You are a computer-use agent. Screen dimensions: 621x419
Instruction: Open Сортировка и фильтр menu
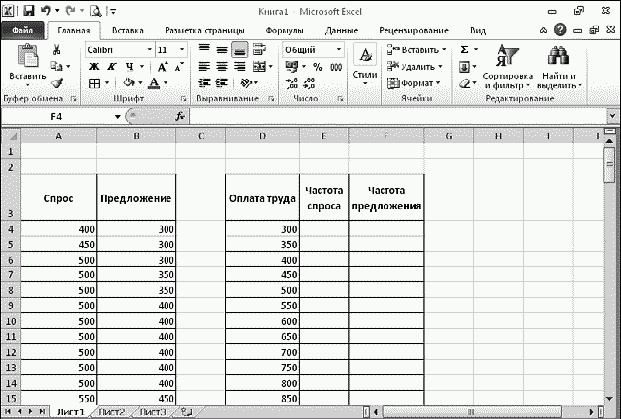507,67
